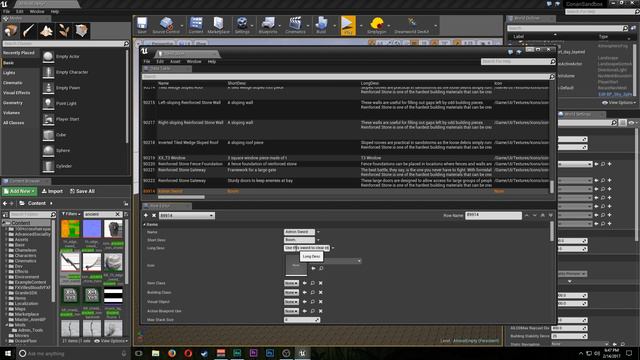
Task: Click the Save toolbar icon
Action: pos(142,25)
